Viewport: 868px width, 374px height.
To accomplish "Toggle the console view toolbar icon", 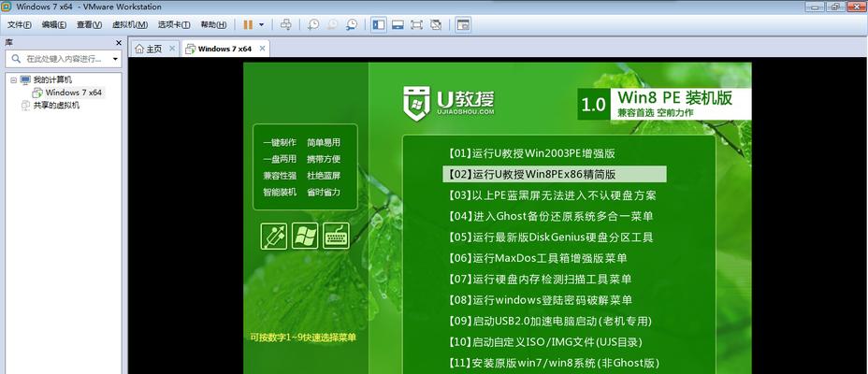I will click(x=463, y=25).
